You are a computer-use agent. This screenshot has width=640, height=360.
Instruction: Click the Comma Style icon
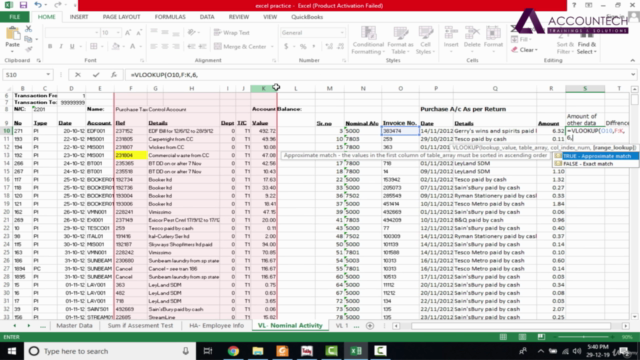314,47
